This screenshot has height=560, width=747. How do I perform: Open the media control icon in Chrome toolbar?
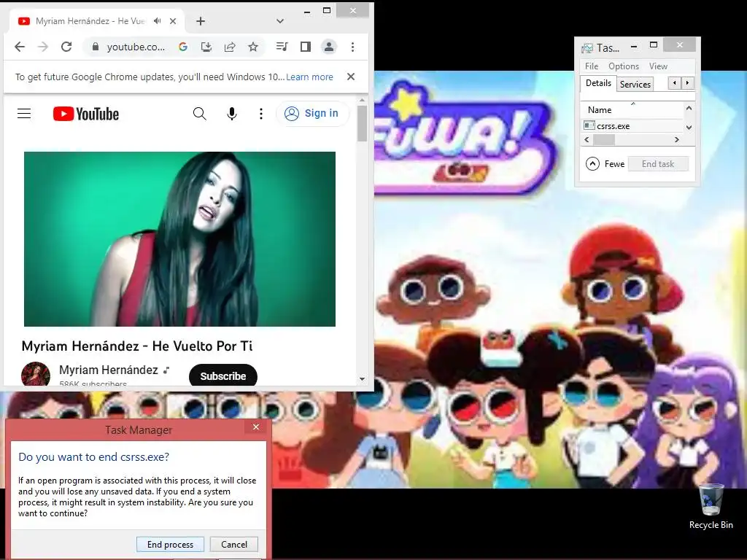tap(282, 46)
